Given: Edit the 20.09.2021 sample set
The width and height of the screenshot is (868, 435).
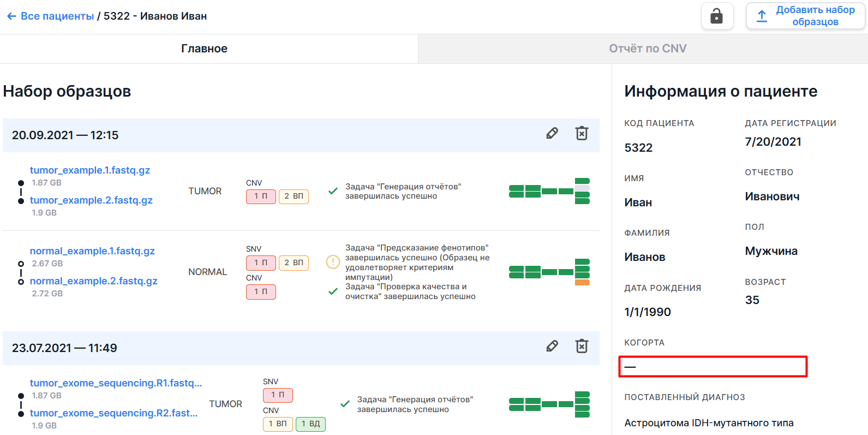Looking at the screenshot, I should point(552,134).
